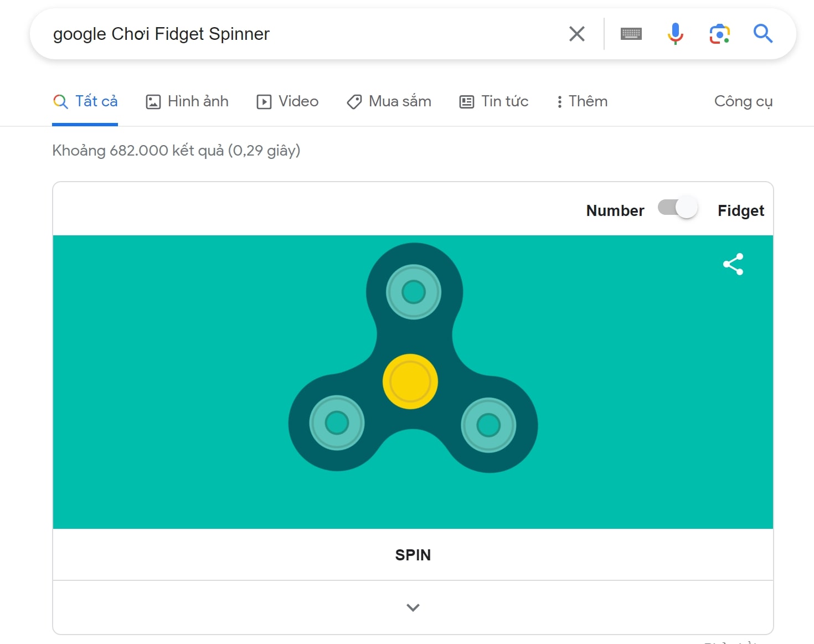Open the Thêm options menu
The height and width of the screenshot is (644, 814).
click(x=581, y=101)
